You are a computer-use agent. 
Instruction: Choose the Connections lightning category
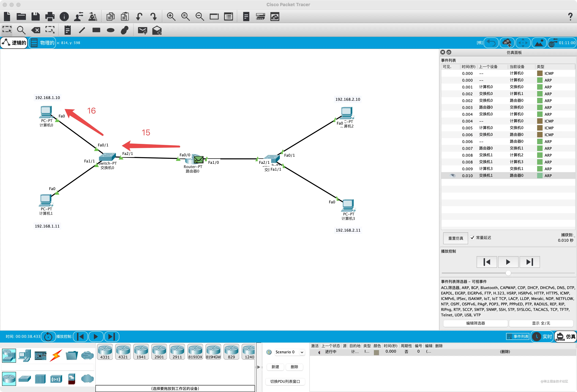[x=56, y=356]
